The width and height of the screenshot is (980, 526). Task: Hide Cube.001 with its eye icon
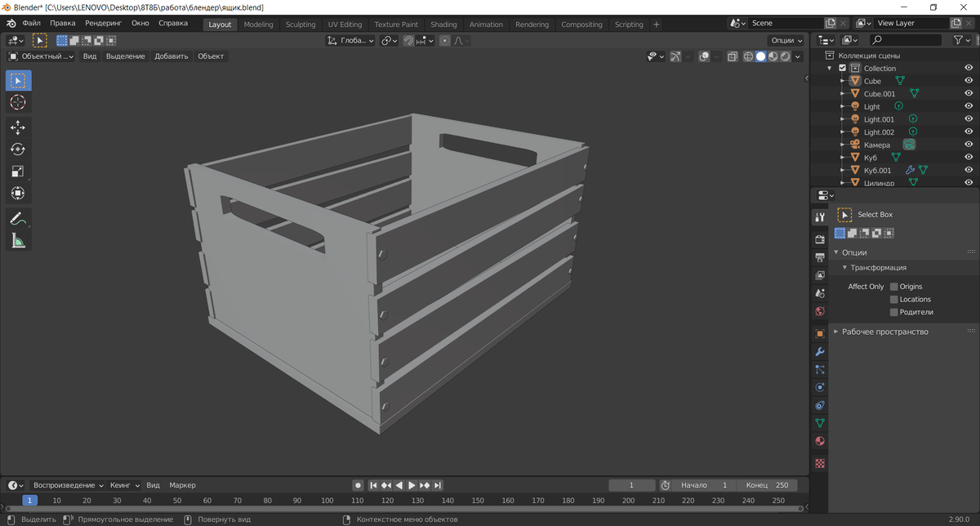click(969, 94)
